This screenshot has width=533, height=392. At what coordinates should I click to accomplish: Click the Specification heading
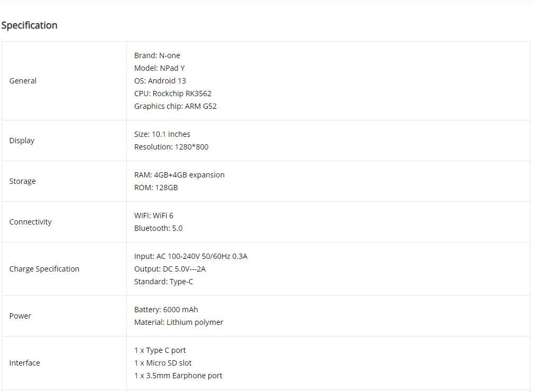pyautogui.click(x=29, y=25)
